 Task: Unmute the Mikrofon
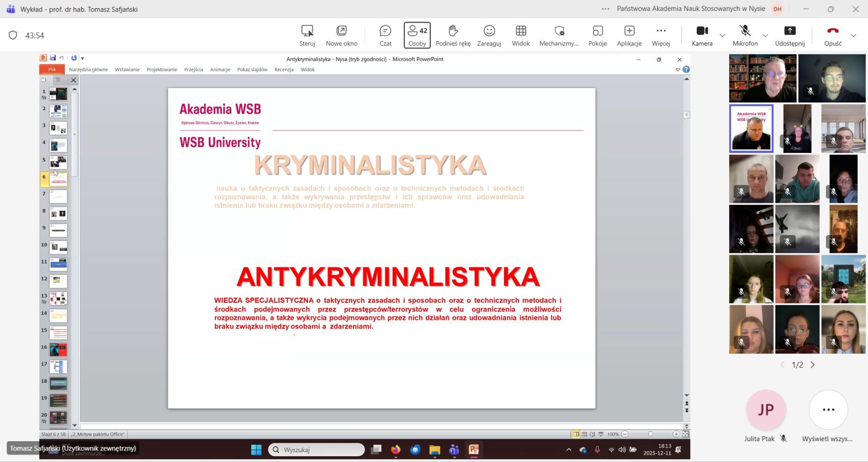tap(745, 35)
